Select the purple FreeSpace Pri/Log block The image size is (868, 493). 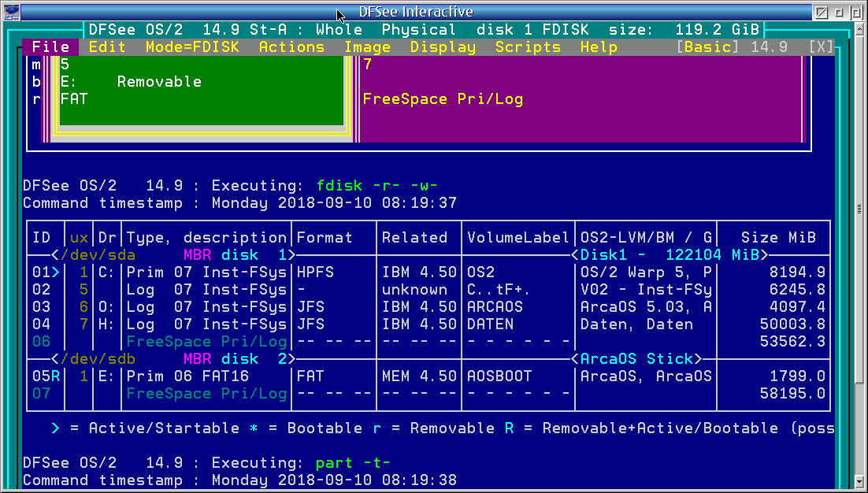click(x=581, y=98)
